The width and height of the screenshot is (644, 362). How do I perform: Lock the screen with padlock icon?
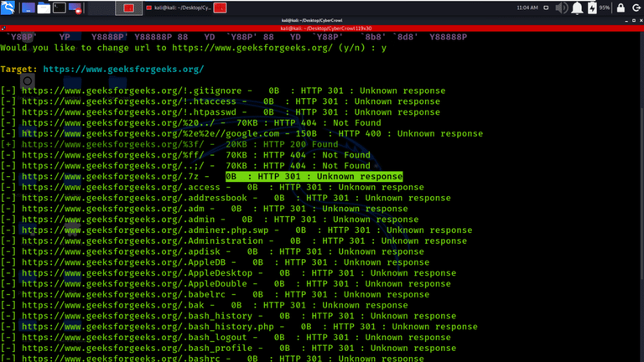tap(621, 8)
